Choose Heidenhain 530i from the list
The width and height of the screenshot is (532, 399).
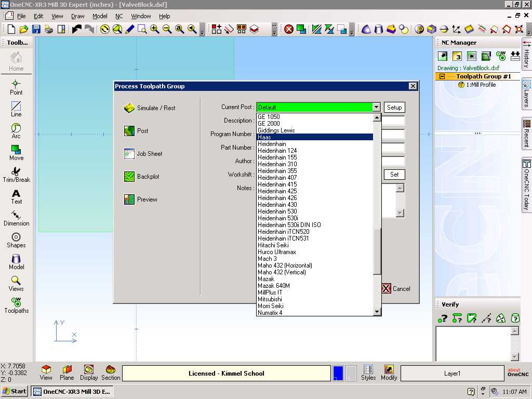[314, 218]
